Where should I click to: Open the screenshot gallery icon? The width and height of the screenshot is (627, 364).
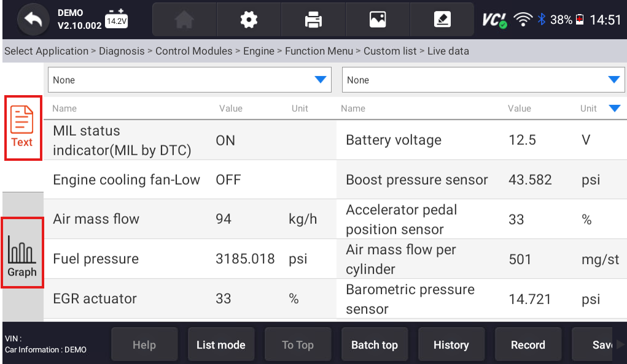pyautogui.click(x=376, y=19)
